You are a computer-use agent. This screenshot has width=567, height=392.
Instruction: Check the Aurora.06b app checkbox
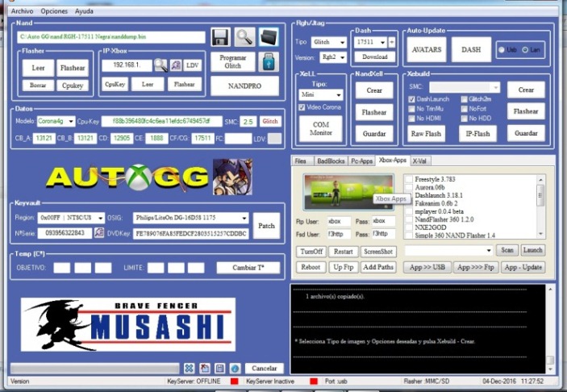pyautogui.click(x=409, y=187)
